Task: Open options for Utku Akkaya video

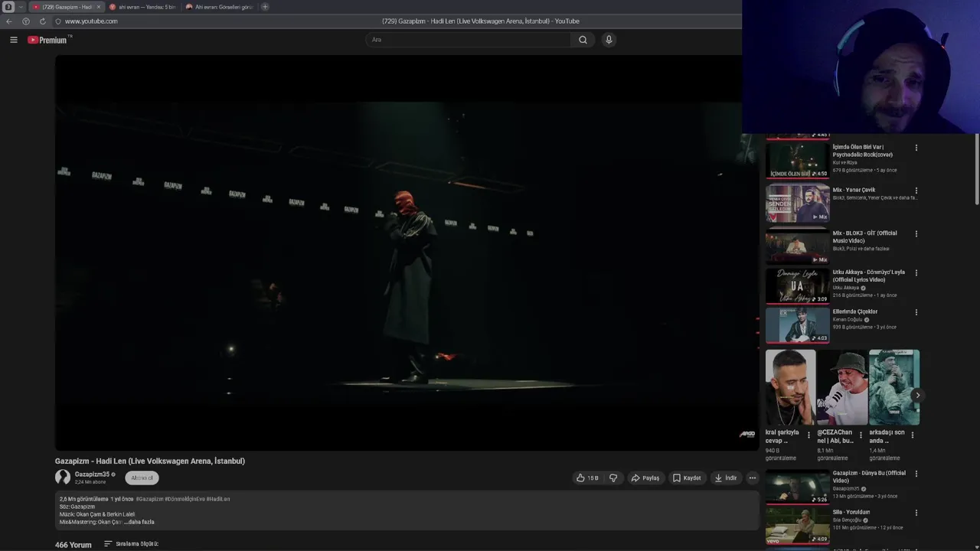Action: point(916,273)
